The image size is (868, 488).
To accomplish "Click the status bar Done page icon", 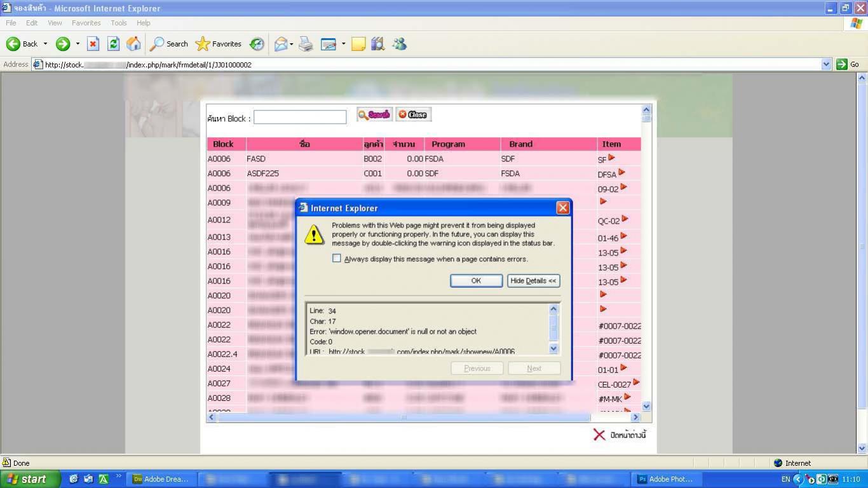I will click(6, 463).
